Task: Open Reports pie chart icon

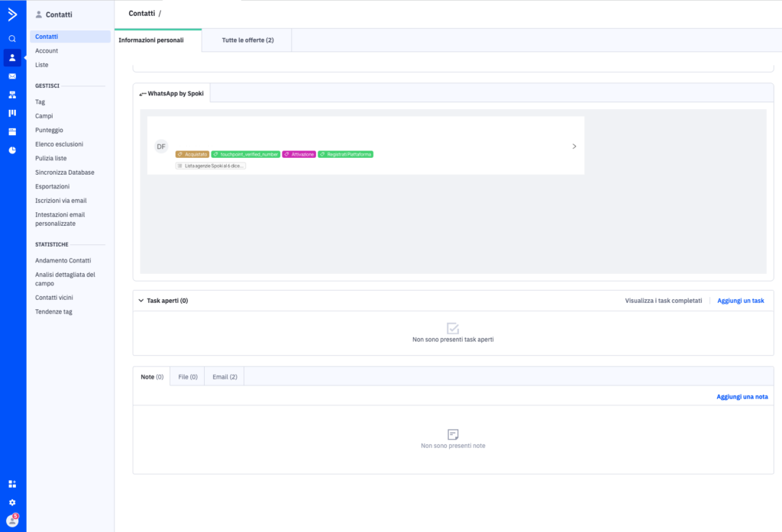Action: click(12, 150)
